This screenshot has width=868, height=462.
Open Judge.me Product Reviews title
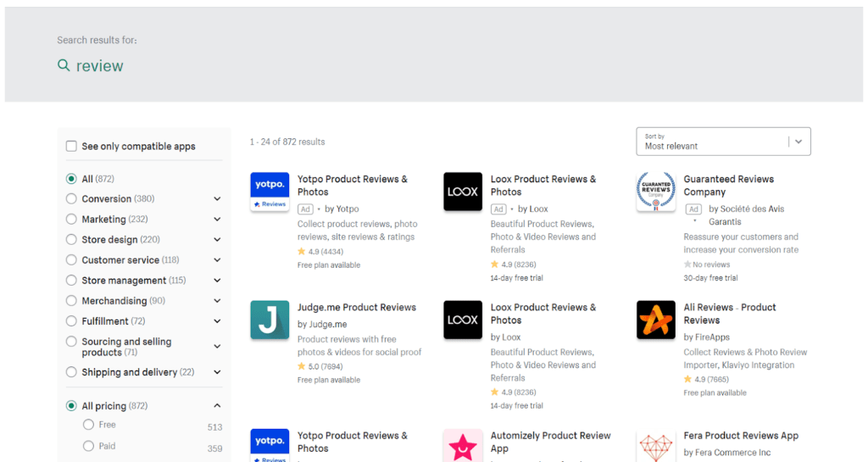click(357, 307)
